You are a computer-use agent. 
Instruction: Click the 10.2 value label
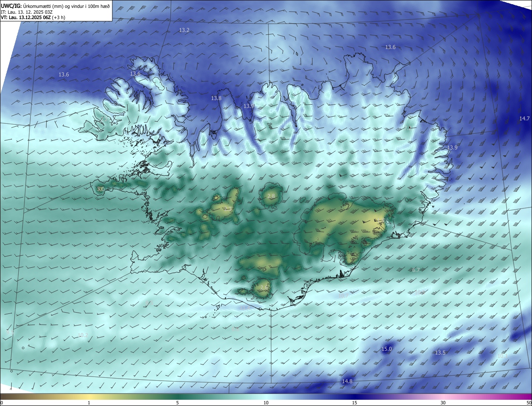(83, 335)
